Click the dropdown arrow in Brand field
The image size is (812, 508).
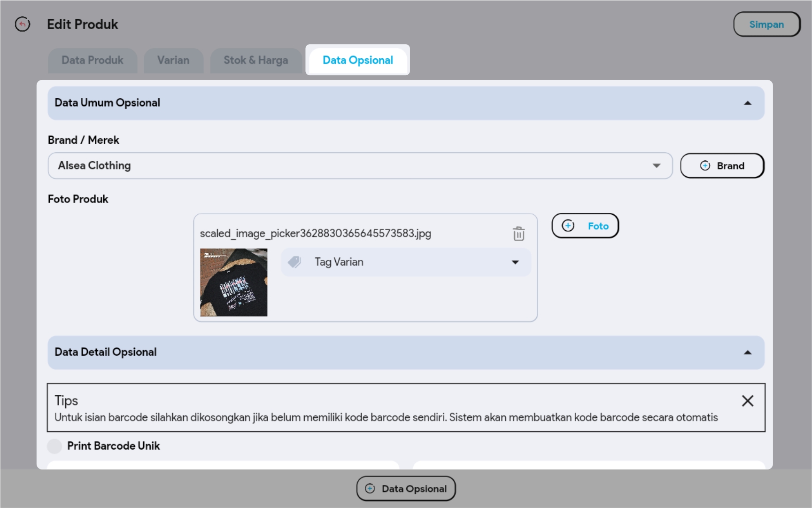656,166
